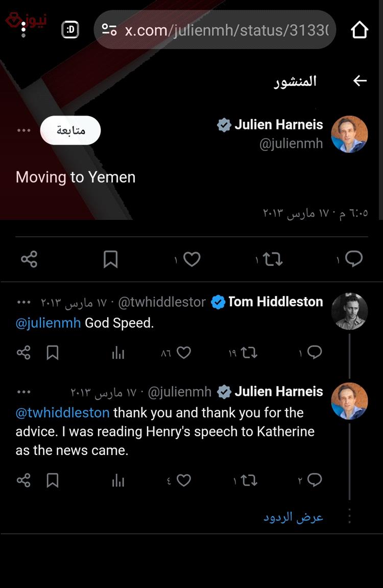
Task: Click the x.com address bar
Action: [x=214, y=30]
